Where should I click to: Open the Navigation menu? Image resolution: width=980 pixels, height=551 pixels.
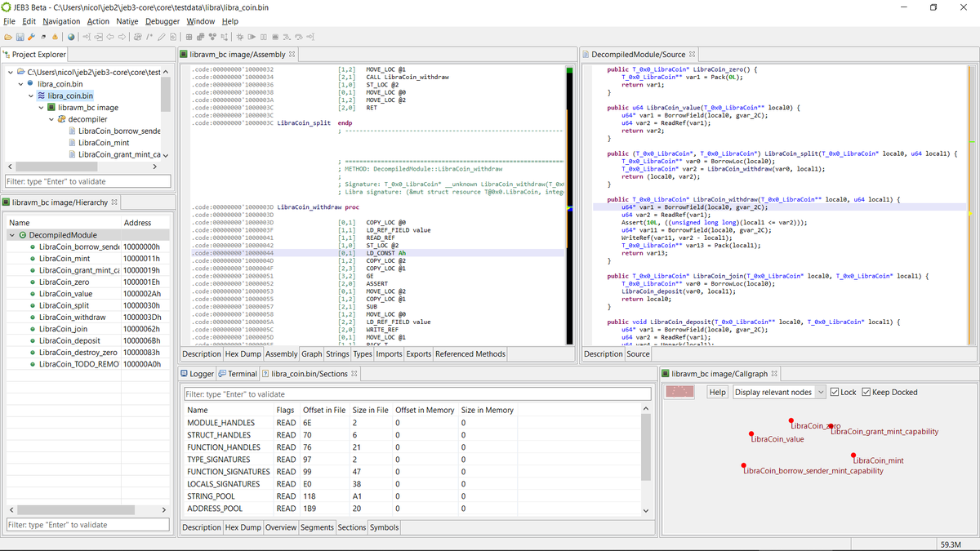click(x=61, y=21)
